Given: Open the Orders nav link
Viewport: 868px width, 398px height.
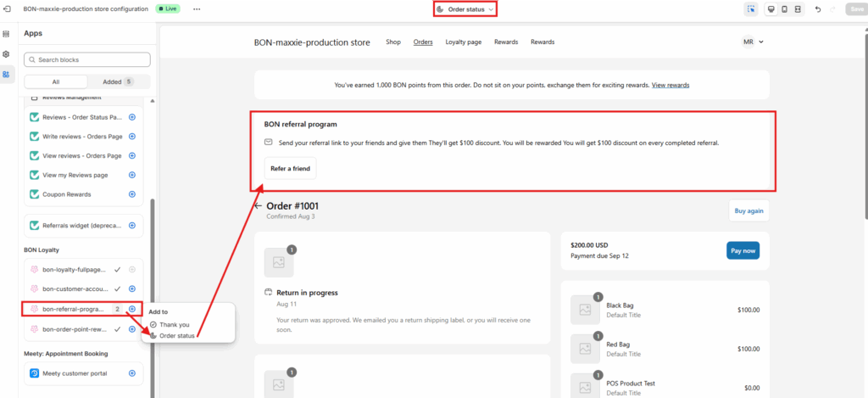Looking at the screenshot, I should pos(423,42).
